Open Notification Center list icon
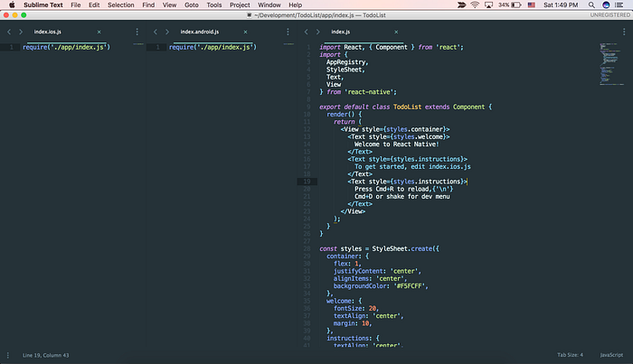Viewport: 633px width, 364px height. (x=619, y=5)
